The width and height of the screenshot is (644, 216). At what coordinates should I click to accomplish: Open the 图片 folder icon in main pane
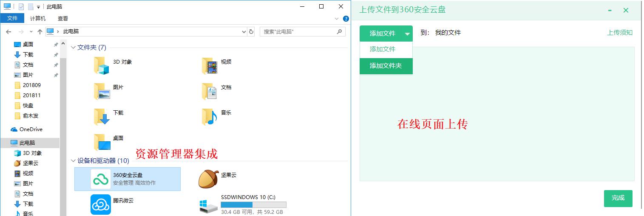[x=102, y=91]
